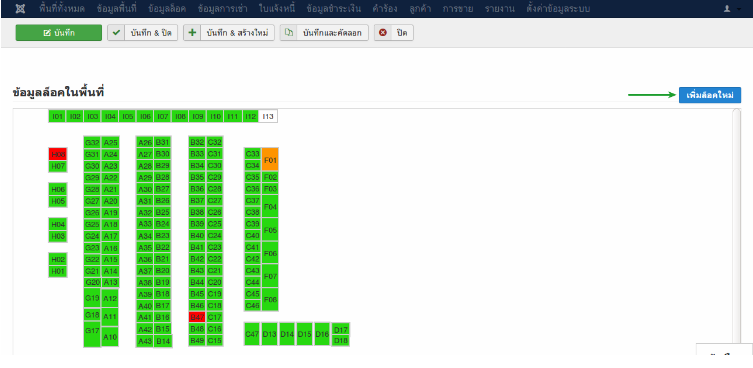This screenshot has height=368, width=753.
Task: Select lot G19
Action: click(92, 298)
